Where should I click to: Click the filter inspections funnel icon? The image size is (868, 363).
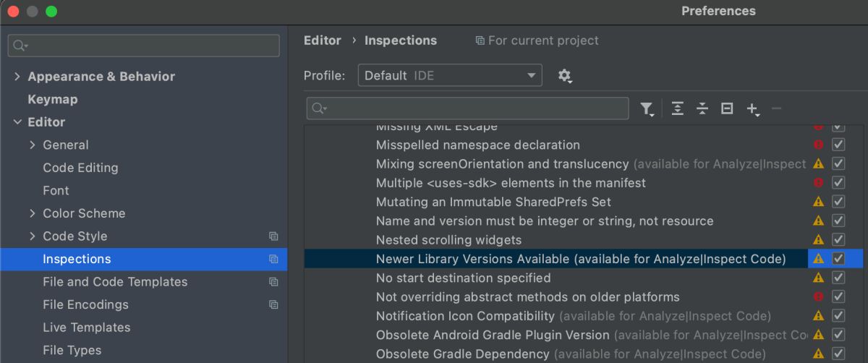click(647, 108)
